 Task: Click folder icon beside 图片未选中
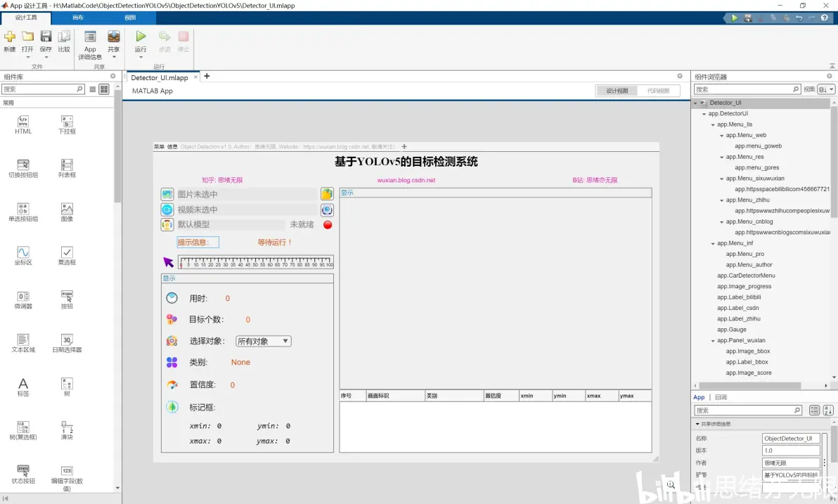(x=327, y=193)
